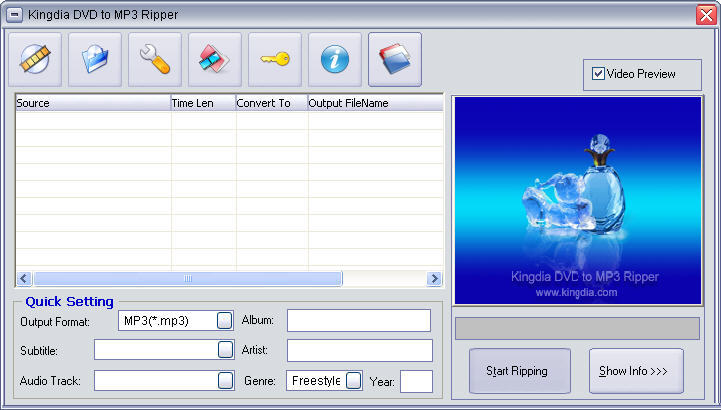The width and height of the screenshot is (721, 410).
Task: Click the Album text field
Action: [x=358, y=320]
